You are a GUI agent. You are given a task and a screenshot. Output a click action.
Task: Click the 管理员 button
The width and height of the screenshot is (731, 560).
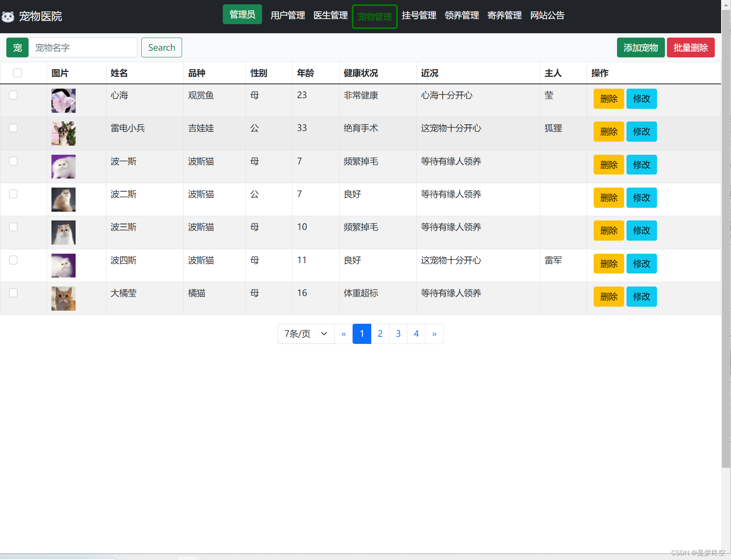point(242,14)
